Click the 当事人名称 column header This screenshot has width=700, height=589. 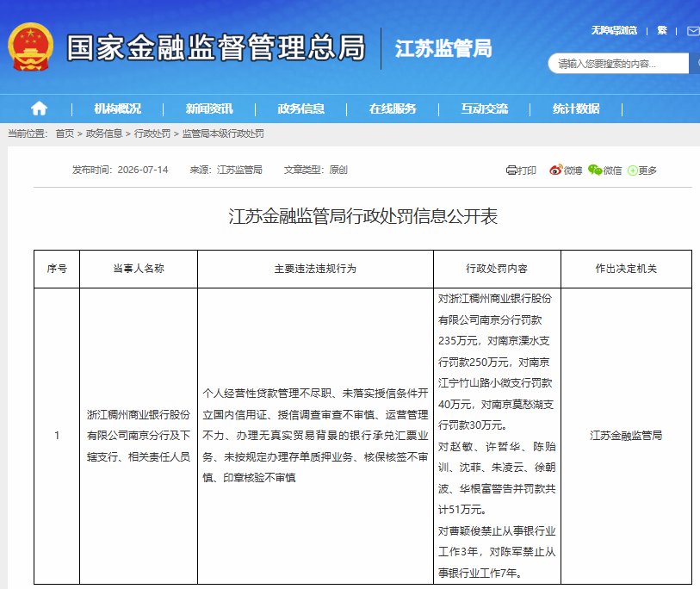tap(139, 269)
